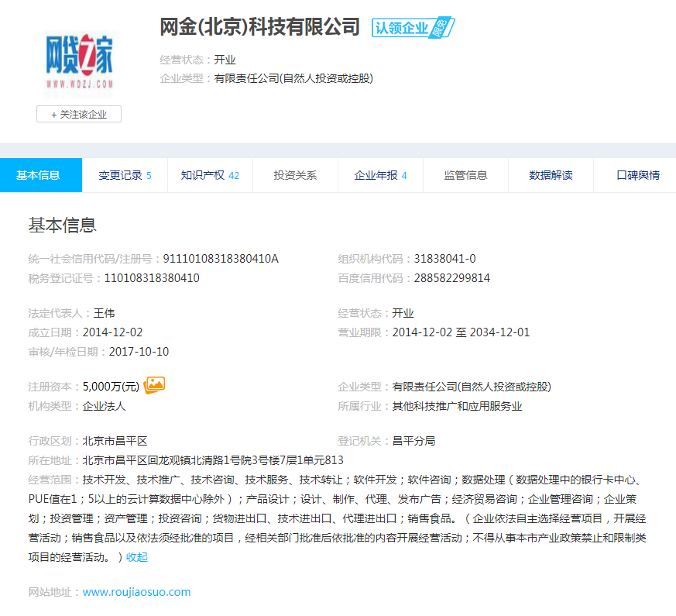This screenshot has height=616, width=676.
Task: Click the 免费 tag on claim badge
Action: (444, 28)
